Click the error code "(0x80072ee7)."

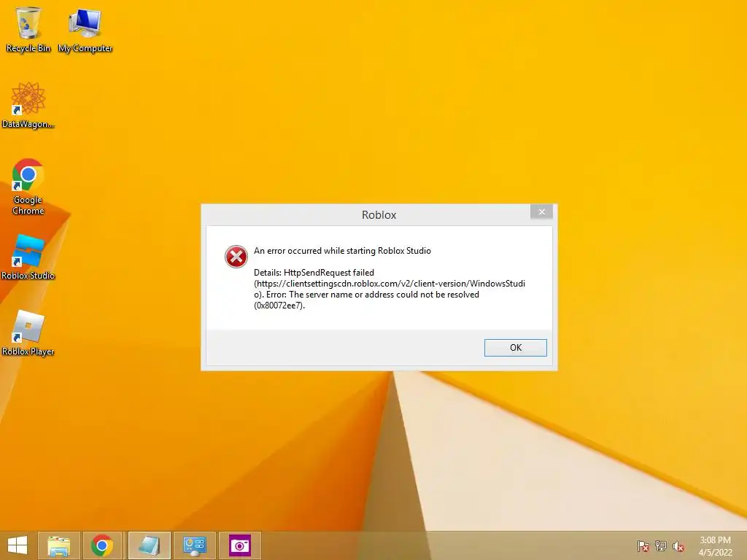(x=279, y=306)
